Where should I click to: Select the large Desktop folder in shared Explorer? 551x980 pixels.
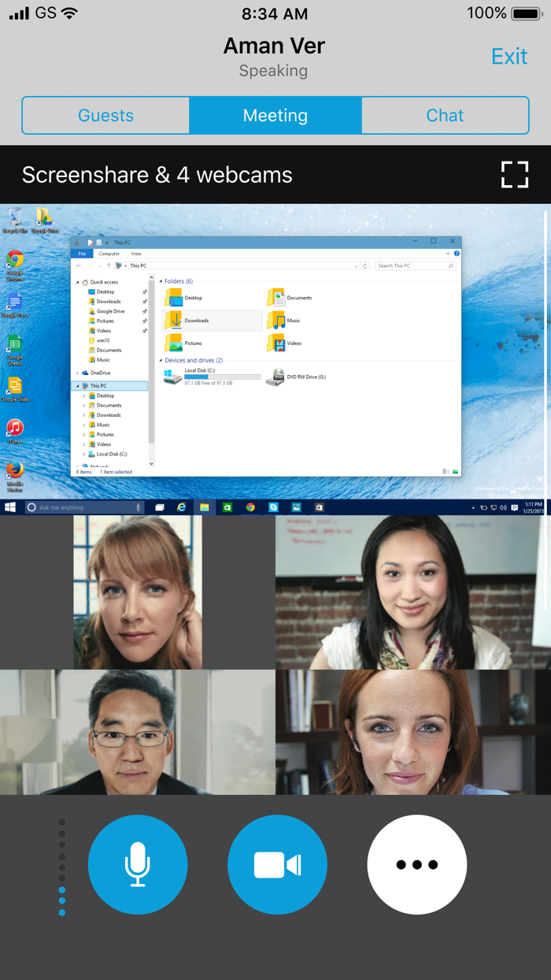coord(184,298)
